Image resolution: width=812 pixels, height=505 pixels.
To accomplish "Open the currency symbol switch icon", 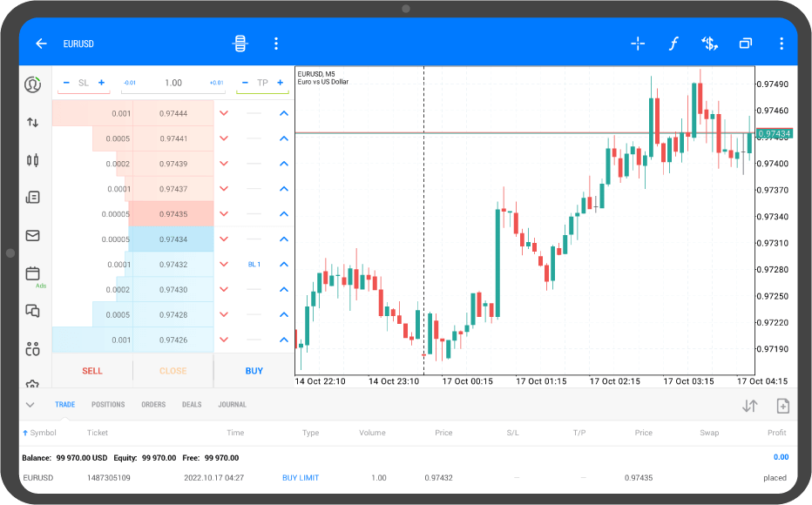I will pos(709,44).
